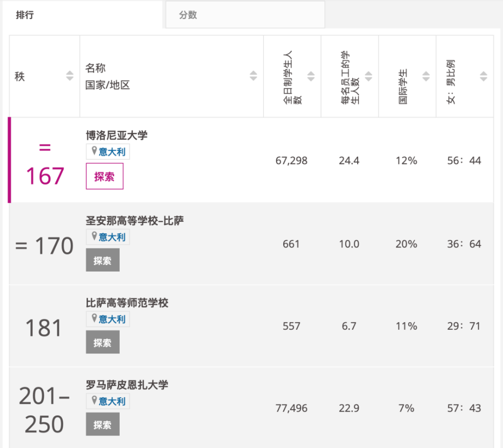Click the 201–250 rank value
The width and height of the screenshot is (503, 448).
[x=44, y=410]
